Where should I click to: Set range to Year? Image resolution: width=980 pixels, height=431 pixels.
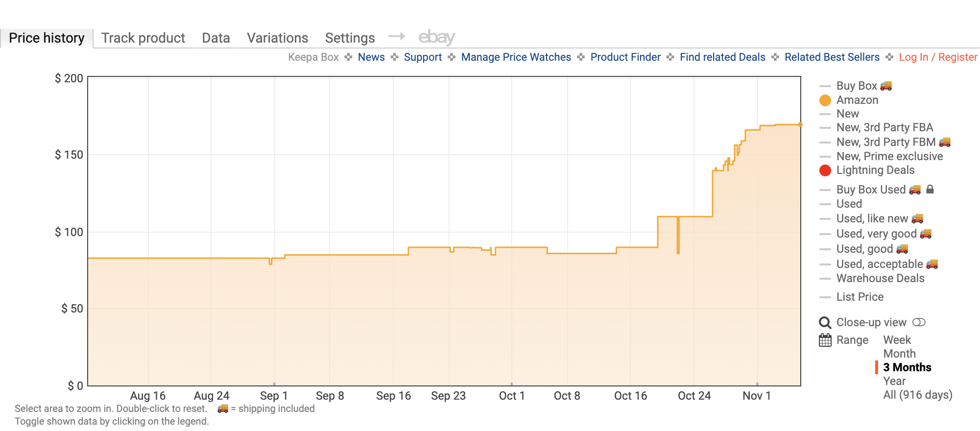coord(894,381)
